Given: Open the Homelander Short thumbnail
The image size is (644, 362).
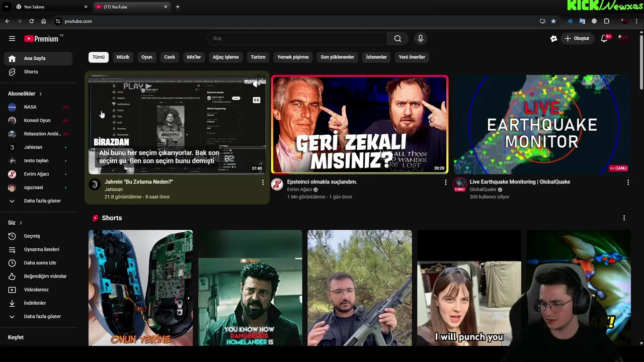Looking at the screenshot, I should [250, 288].
